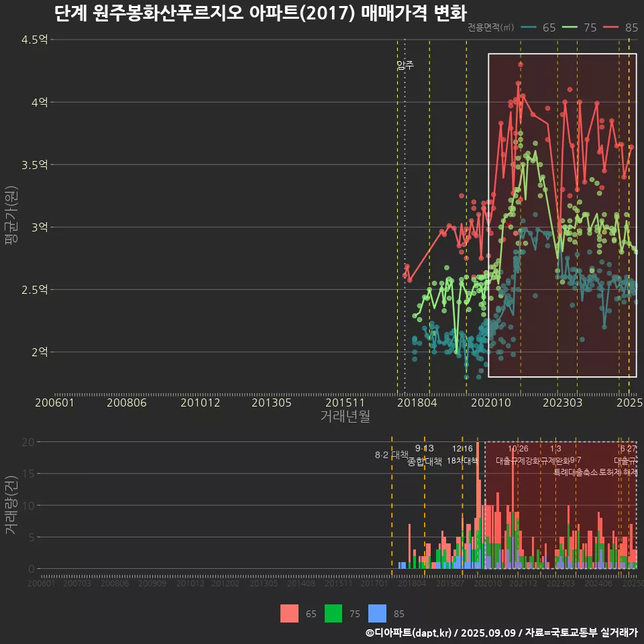Image resolution: width=644 pixels, height=644 pixels.
Task: Click the light green line legend entry for 75
Action: [x=579, y=28]
